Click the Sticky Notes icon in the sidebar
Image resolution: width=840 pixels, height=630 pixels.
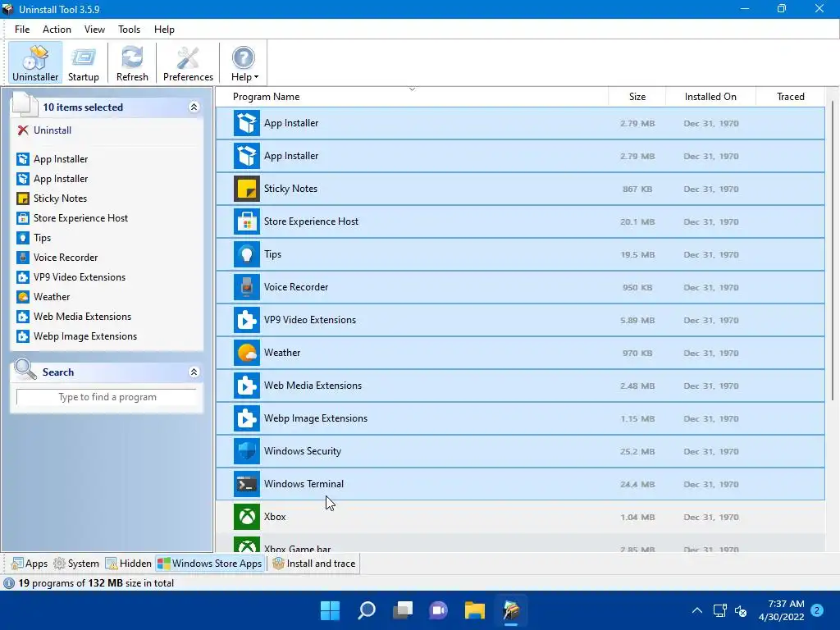coord(22,199)
